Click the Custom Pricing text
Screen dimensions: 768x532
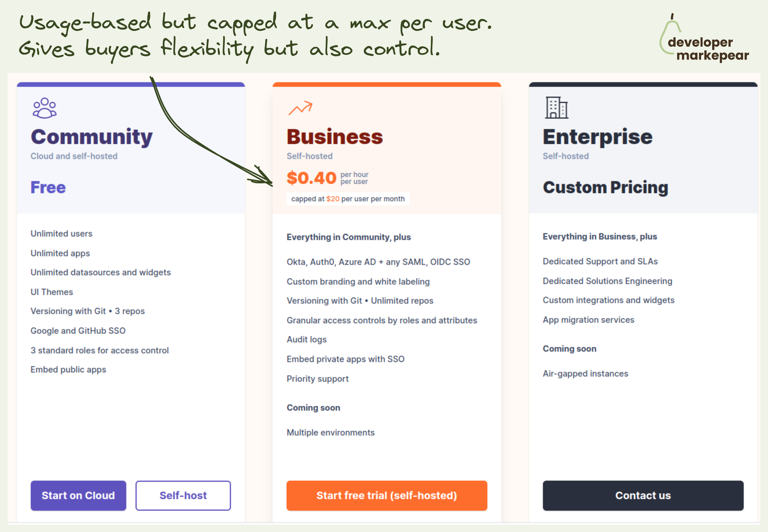[605, 187]
